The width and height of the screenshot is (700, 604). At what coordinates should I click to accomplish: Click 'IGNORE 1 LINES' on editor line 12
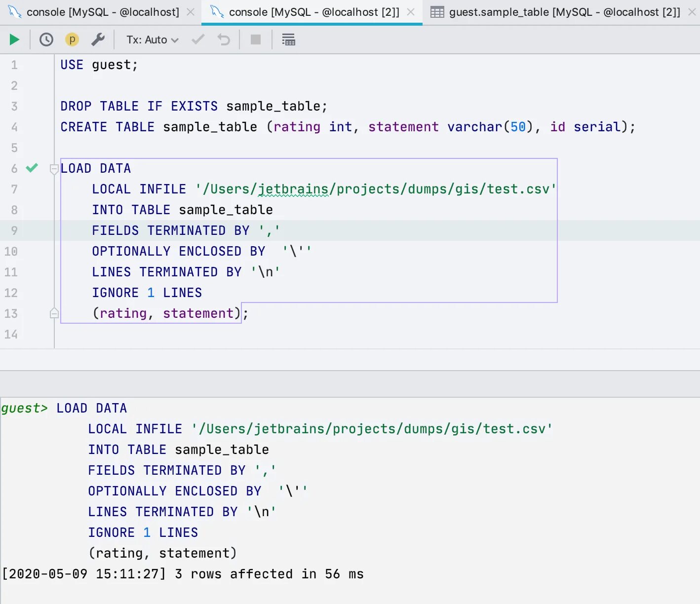click(x=147, y=293)
